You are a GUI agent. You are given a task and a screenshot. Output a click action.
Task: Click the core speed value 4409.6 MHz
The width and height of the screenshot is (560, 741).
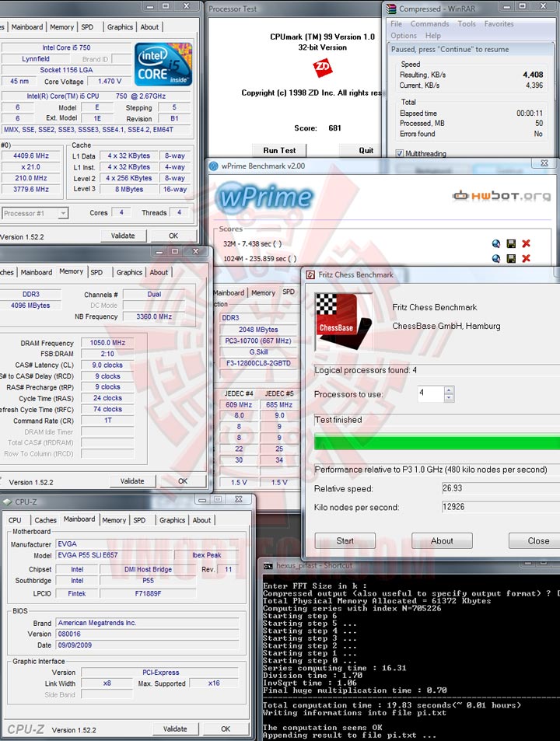[x=31, y=156]
